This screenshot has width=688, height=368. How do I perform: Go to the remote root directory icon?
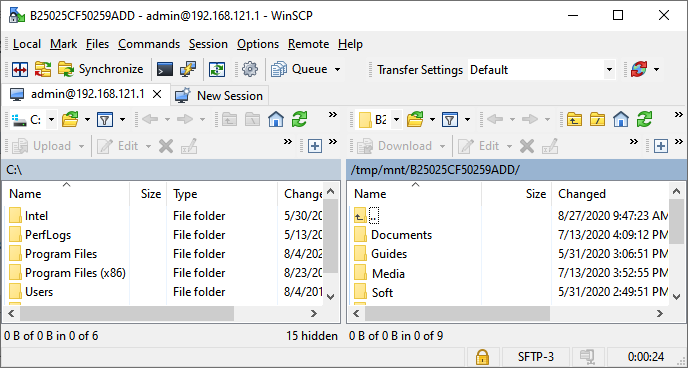point(597,119)
